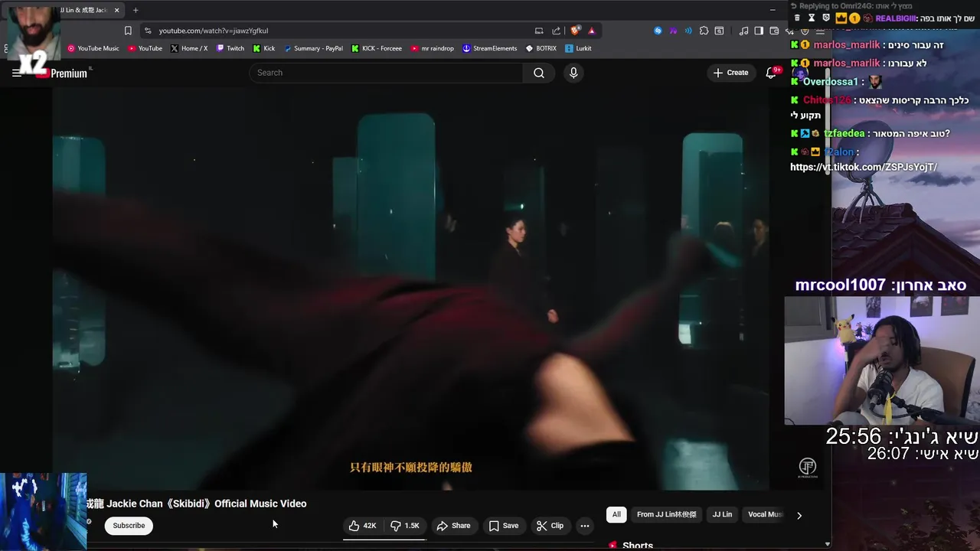
Task: Like the video with 42K thumbs up
Action: [362, 526]
